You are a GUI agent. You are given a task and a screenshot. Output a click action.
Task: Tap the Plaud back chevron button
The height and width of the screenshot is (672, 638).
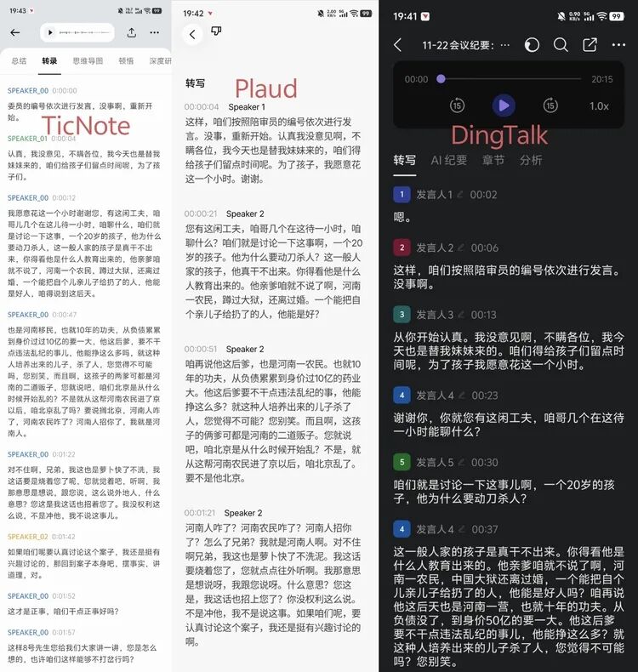[192, 34]
